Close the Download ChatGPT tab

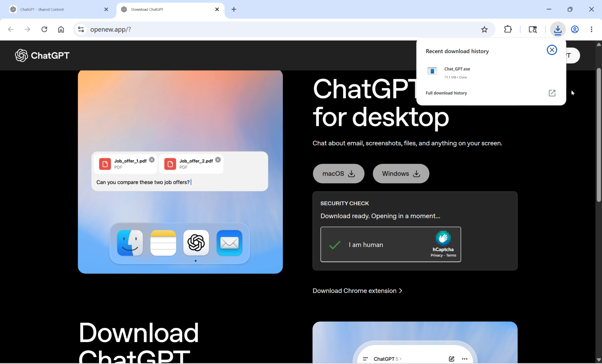click(217, 9)
